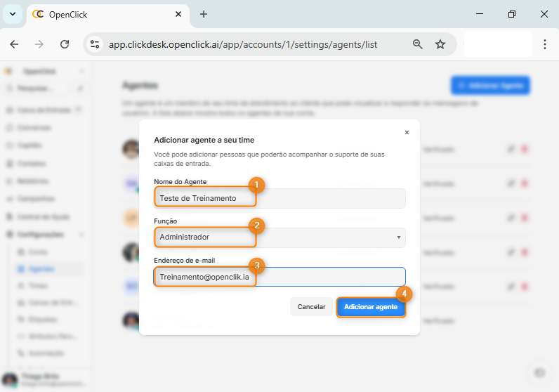Open the Função dropdown
The width and height of the screenshot is (559, 392).
pos(279,237)
